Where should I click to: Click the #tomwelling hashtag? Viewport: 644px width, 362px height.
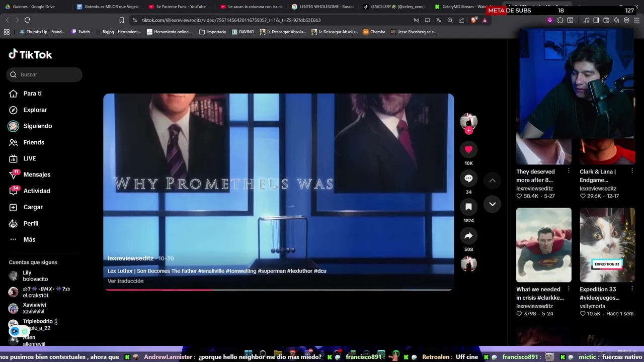point(241,271)
